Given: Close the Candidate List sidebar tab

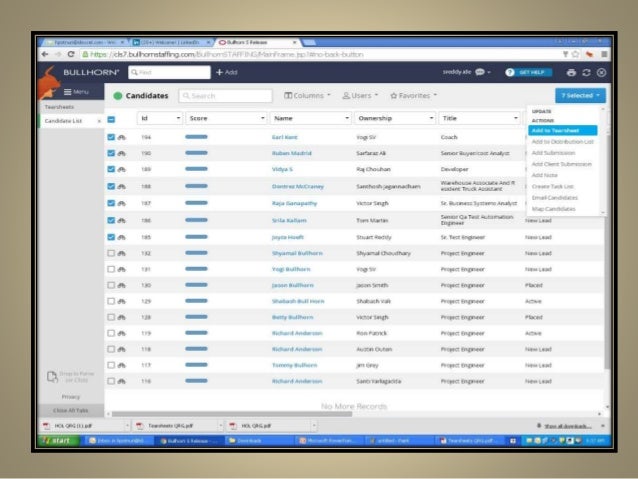Looking at the screenshot, I should coord(99,121).
